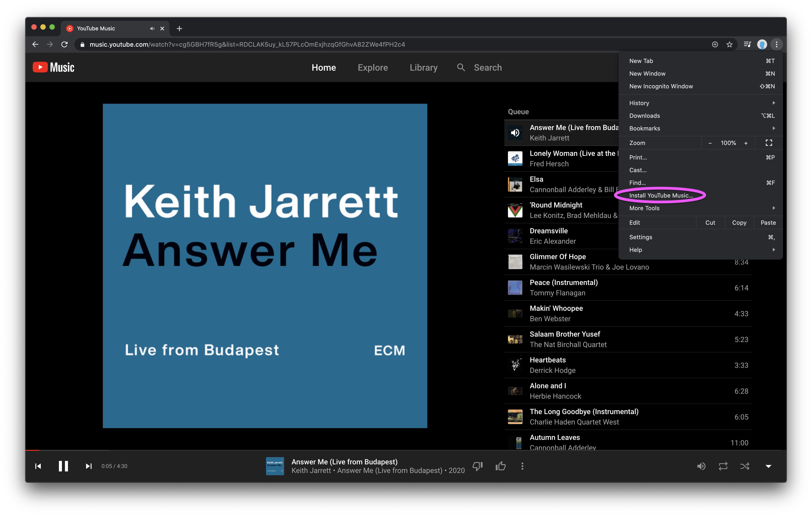Click Salaam Brother Yusef queue thumbnail
Image resolution: width=812 pixels, height=516 pixels.
515,339
